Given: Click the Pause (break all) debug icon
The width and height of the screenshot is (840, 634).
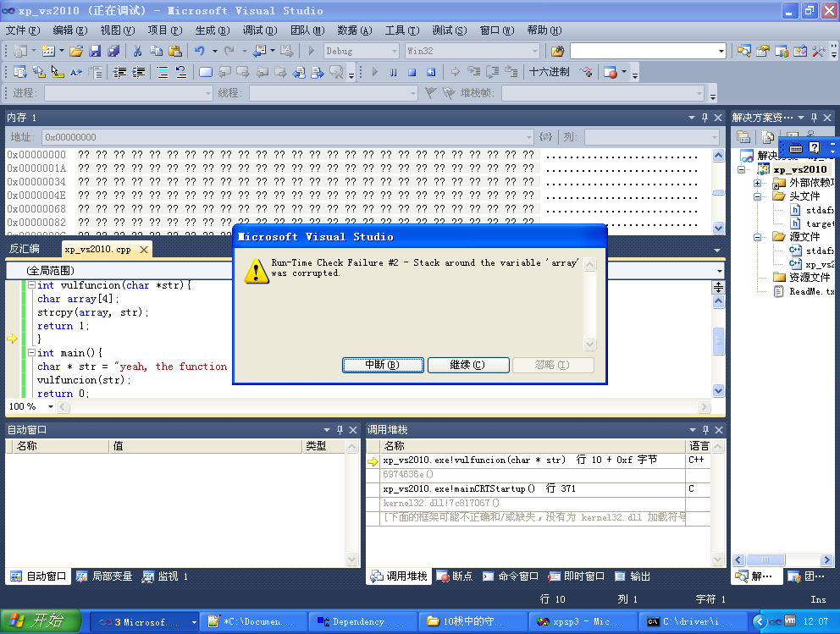Looking at the screenshot, I should pos(394,72).
